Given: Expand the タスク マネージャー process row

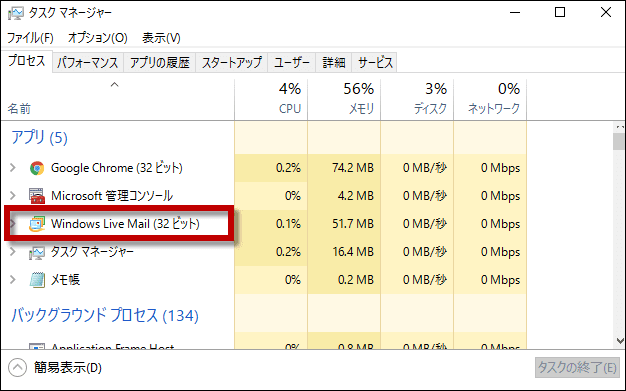Looking at the screenshot, I should (13, 252).
